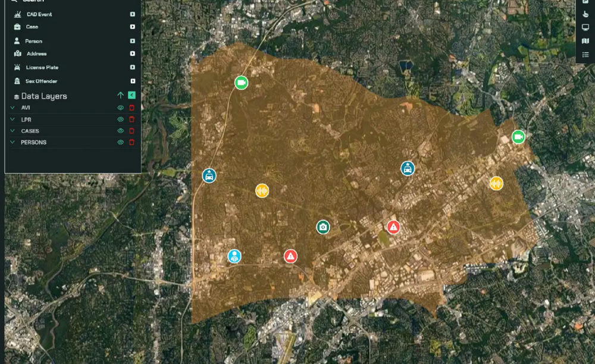Delete the CASES layer with its trash icon
The height and width of the screenshot is (364, 595).
pos(131,131)
